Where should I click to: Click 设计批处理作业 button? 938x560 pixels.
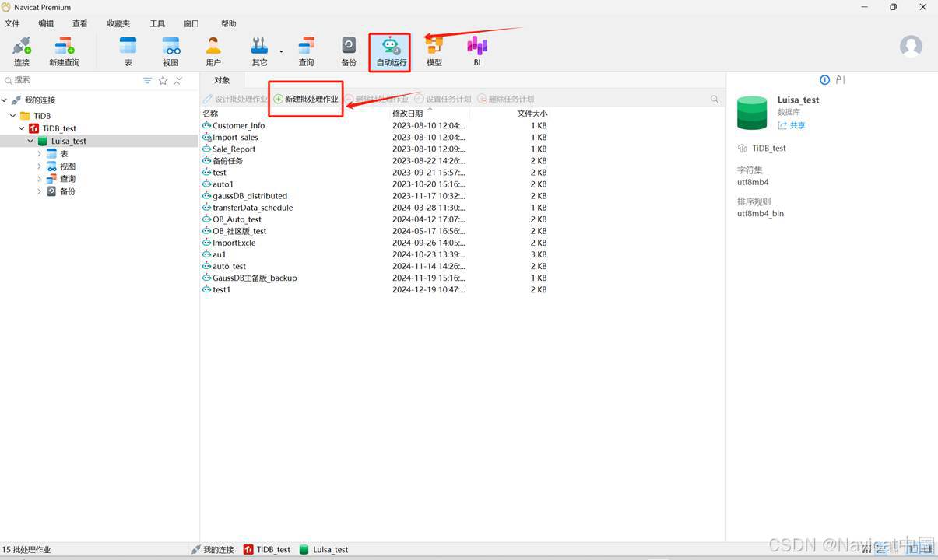(x=235, y=99)
